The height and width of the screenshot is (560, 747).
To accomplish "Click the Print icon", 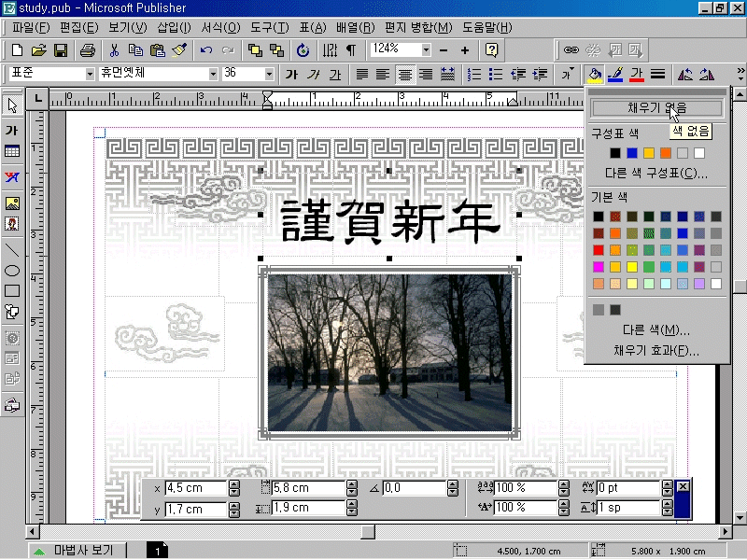I will tap(88, 50).
